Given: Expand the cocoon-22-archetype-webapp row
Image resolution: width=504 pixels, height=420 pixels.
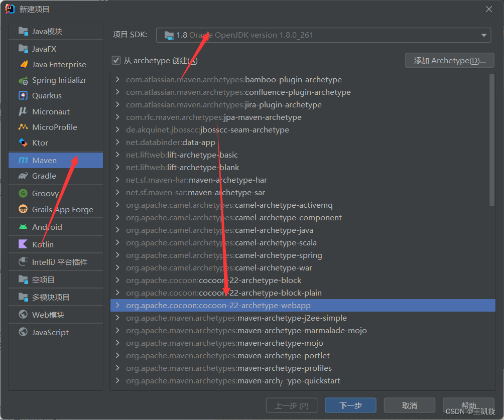Looking at the screenshot, I should (117, 305).
